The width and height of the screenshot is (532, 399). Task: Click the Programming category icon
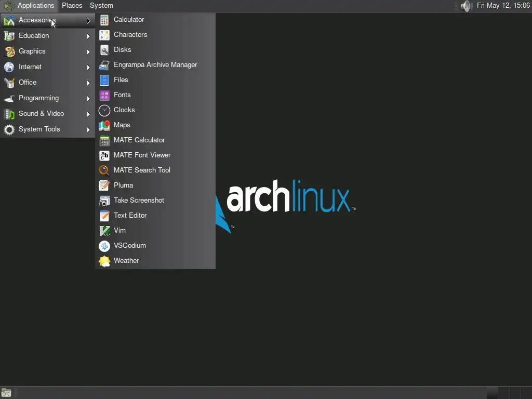(x=9, y=98)
